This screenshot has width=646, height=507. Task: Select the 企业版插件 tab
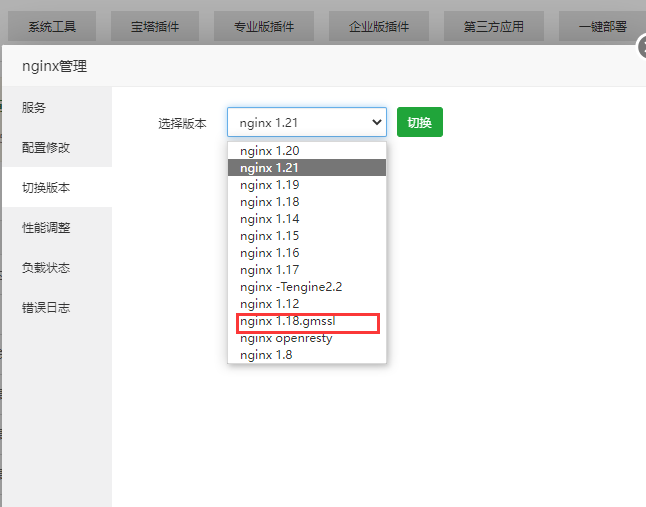coord(379,26)
